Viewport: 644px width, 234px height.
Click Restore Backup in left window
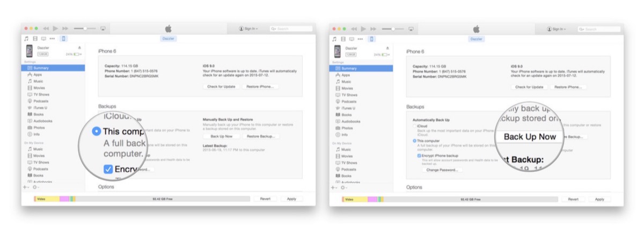260,136
